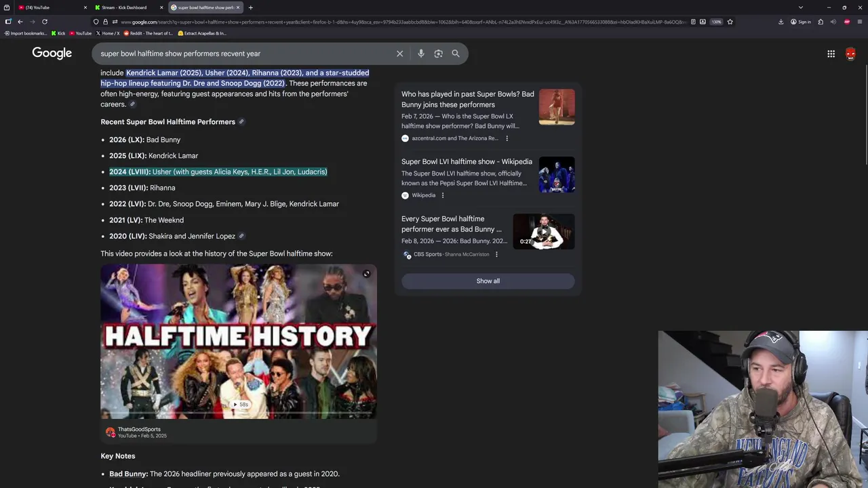
Task: Expand the Halftime History video fullscreen icon
Action: pos(366,274)
